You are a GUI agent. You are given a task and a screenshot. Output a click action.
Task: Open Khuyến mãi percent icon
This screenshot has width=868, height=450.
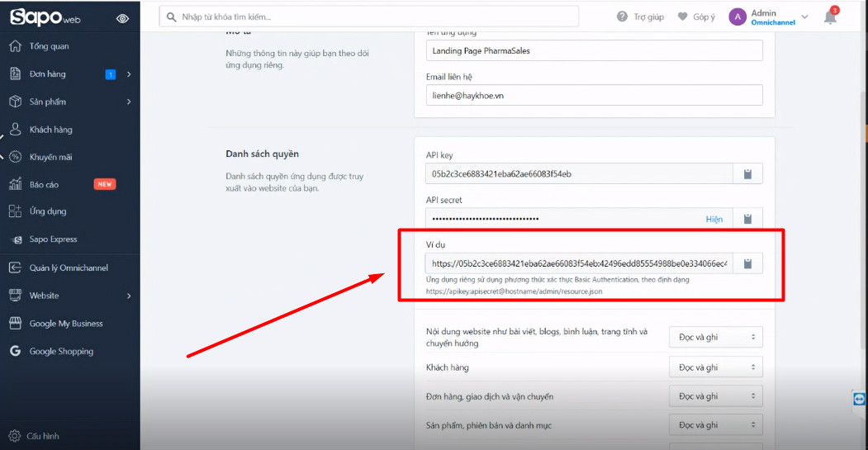point(16,157)
